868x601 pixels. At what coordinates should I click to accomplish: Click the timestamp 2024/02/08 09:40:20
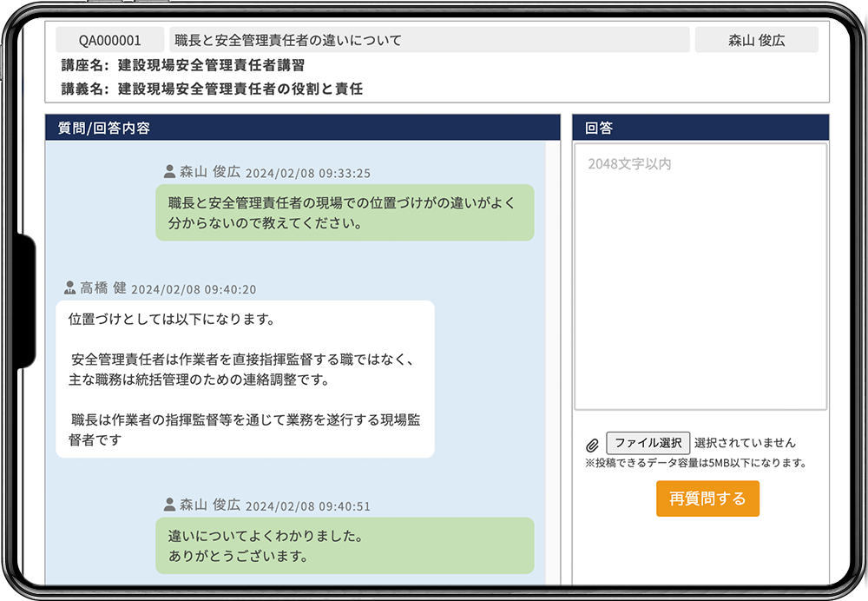pyautogui.click(x=194, y=289)
